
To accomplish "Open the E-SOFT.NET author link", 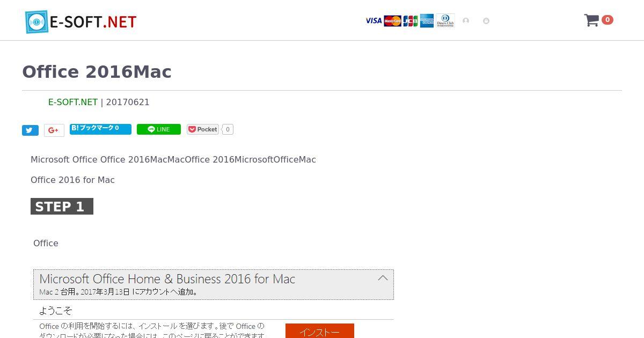I will pyautogui.click(x=73, y=102).
